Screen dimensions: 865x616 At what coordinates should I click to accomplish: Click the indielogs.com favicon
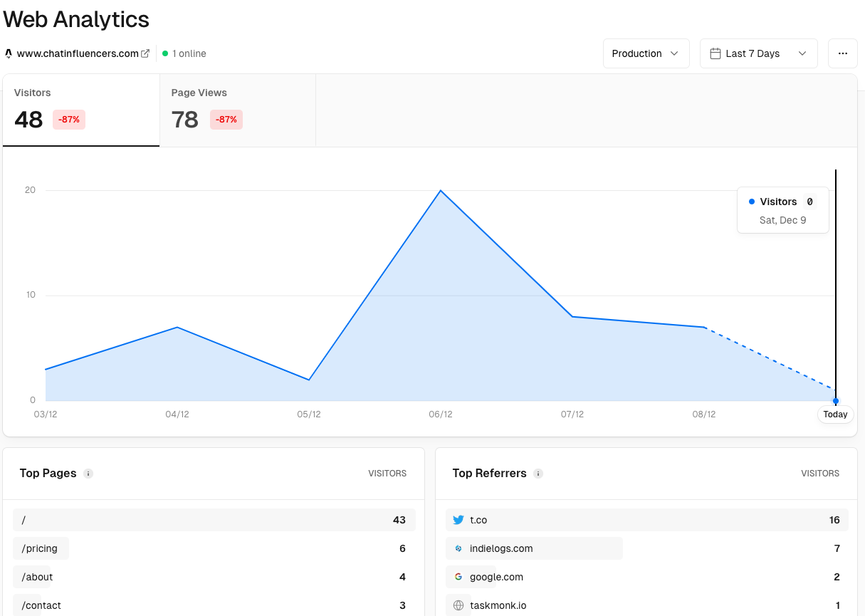458,548
